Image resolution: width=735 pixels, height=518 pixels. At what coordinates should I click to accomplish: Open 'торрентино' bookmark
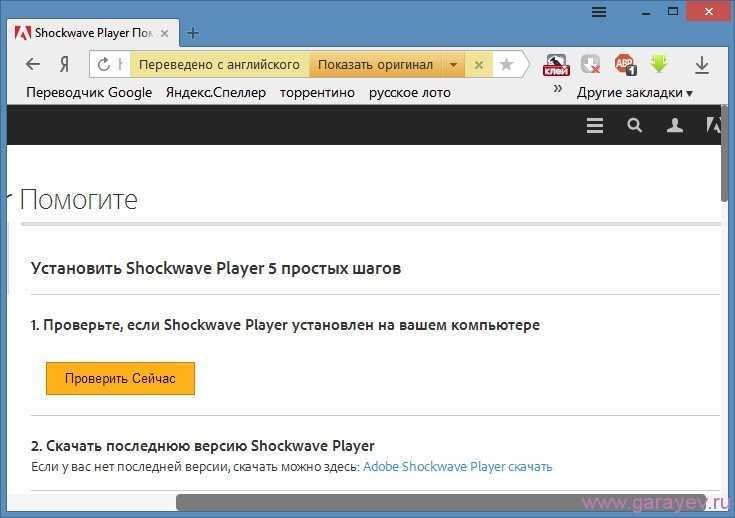pyautogui.click(x=317, y=93)
